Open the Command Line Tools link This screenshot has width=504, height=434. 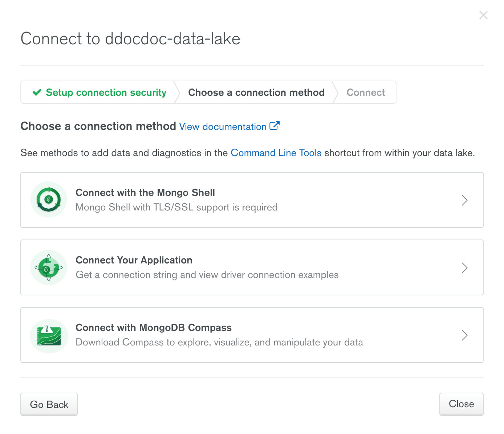pos(276,153)
